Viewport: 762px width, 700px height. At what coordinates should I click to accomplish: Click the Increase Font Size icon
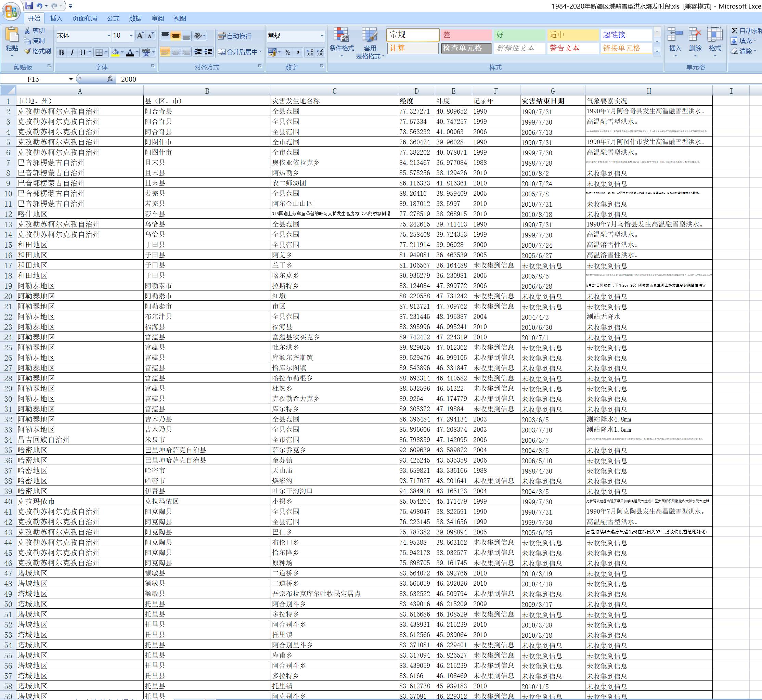[140, 36]
